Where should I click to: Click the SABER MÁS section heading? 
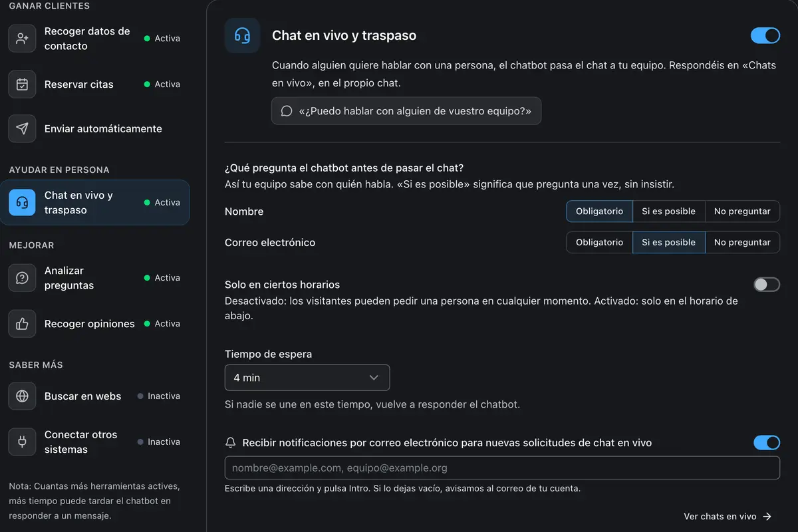click(36, 365)
